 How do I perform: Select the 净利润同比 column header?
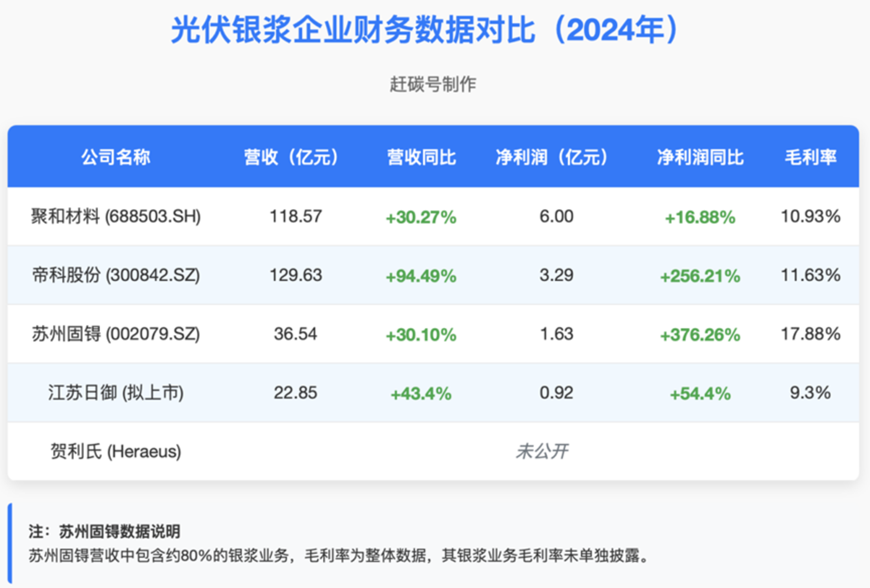[700, 157]
